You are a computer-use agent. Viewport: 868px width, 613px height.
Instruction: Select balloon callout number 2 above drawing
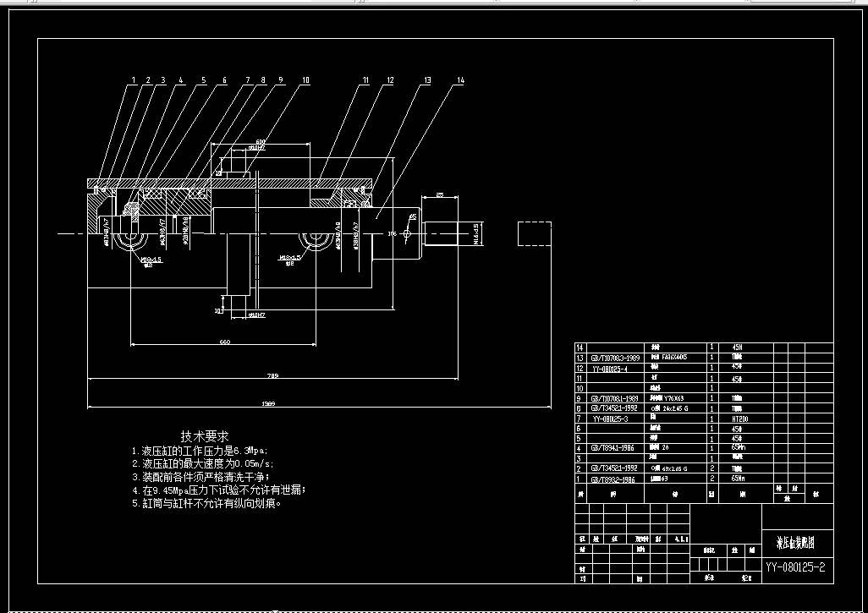click(x=148, y=80)
